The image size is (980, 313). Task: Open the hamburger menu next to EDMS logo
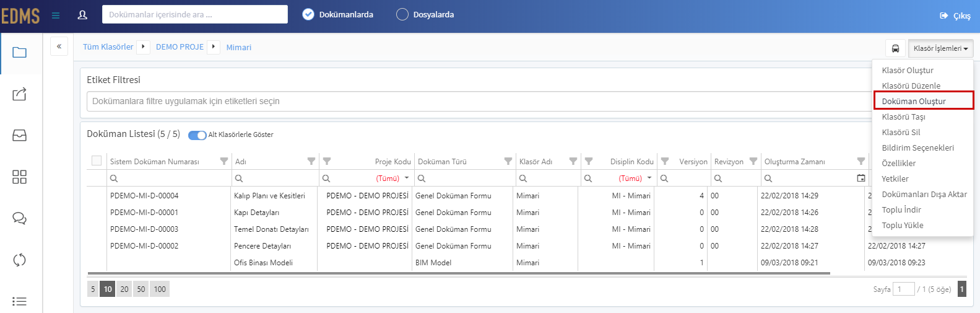pyautogui.click(x=56, y=15)
